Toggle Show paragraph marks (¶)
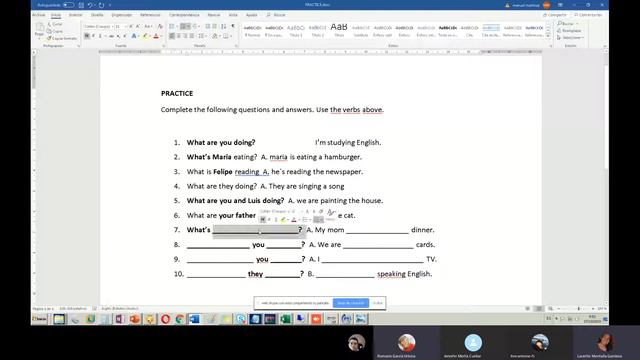This screenshot has height=360, width=640. 233,27
